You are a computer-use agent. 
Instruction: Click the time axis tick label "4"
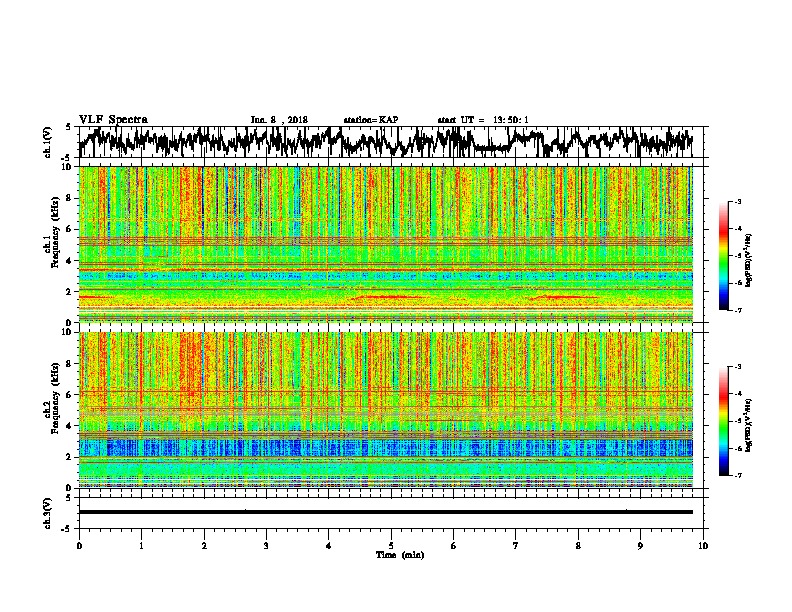click(x=329, y=546)
